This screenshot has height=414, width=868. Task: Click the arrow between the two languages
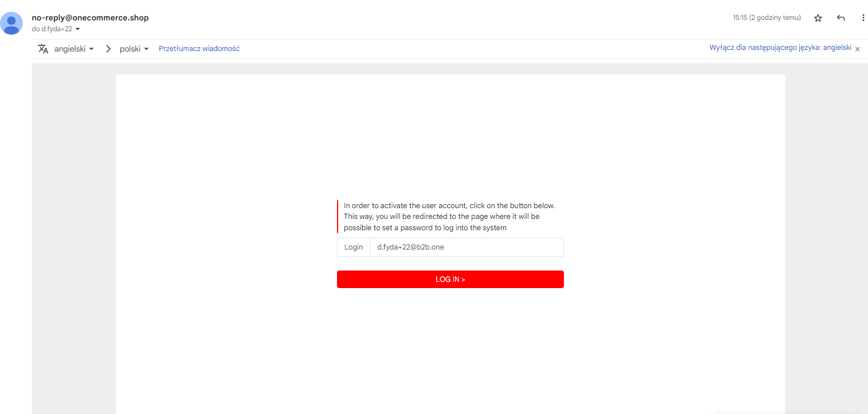(108, 49)
